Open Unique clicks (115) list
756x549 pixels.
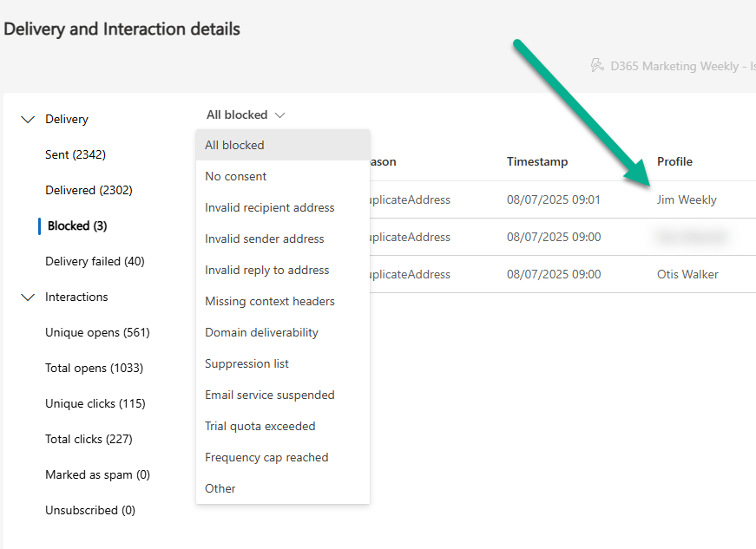(95, 403)
